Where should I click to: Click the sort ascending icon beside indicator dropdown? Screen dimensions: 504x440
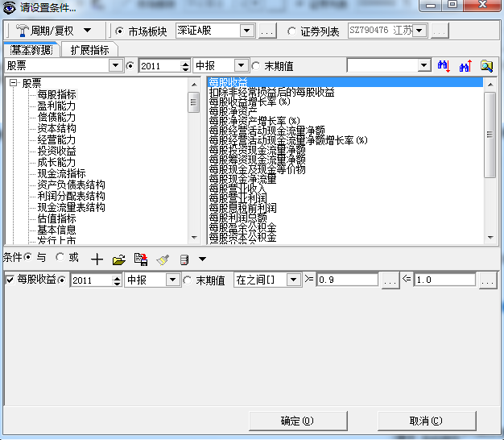click(465, 65)
